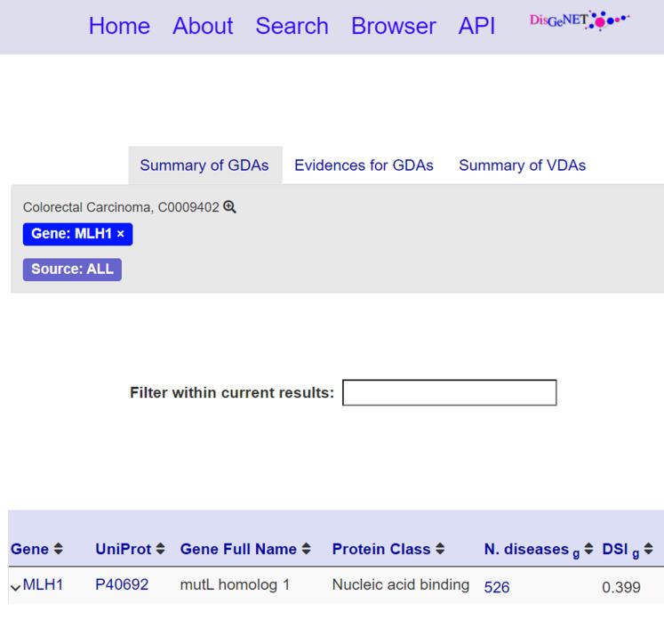Sort by Gene Full Name arrows
Viewport: 664px width, 644px height.
(306, 550)
